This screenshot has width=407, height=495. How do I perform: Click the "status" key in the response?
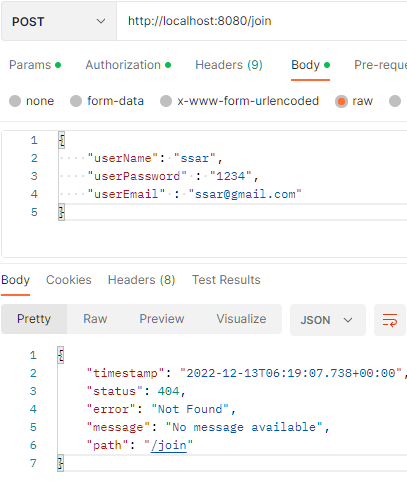115,391
